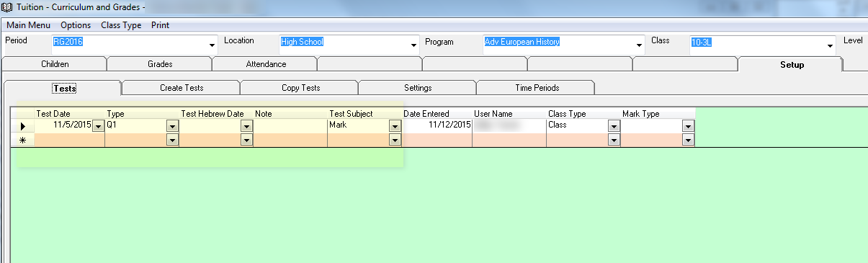Open Test Hebrew Date dropdown in new row
Screen dimensions: 868x263
[x=246, y=140]
